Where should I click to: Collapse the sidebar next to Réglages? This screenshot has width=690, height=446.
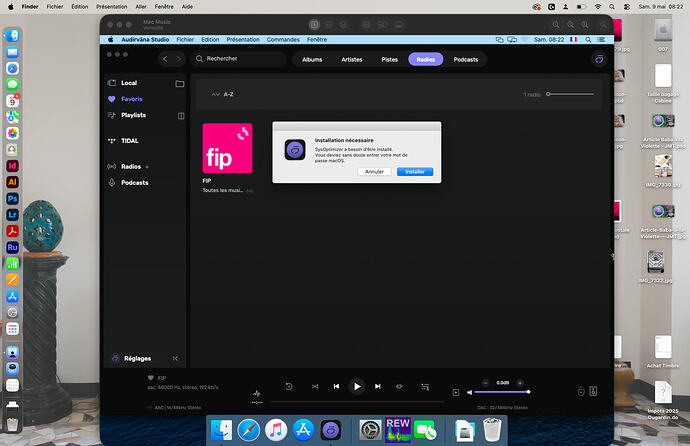click(x=175, y=358)
